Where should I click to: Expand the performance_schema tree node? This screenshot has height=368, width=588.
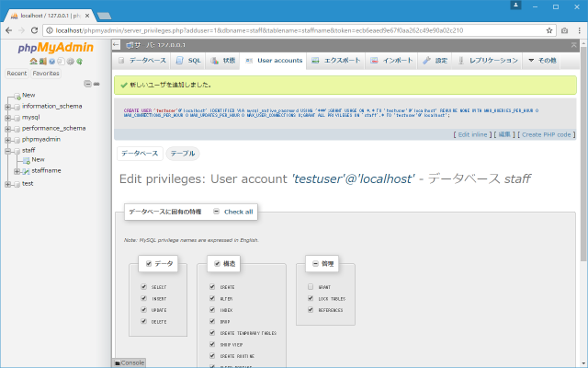(x=7, y=129)
